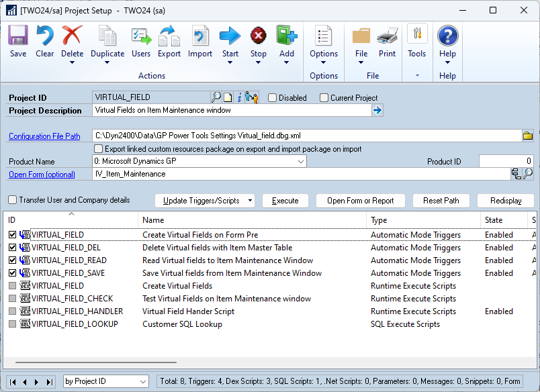The image size is (540, 392).
Task: Click the blue Start arrow icon
Action: click(x=230, y=36)
